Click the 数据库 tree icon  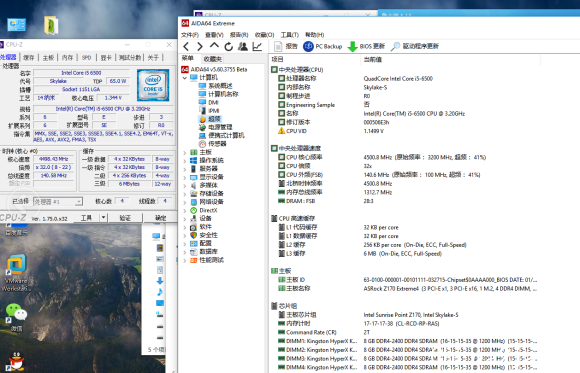click(193, 252)
